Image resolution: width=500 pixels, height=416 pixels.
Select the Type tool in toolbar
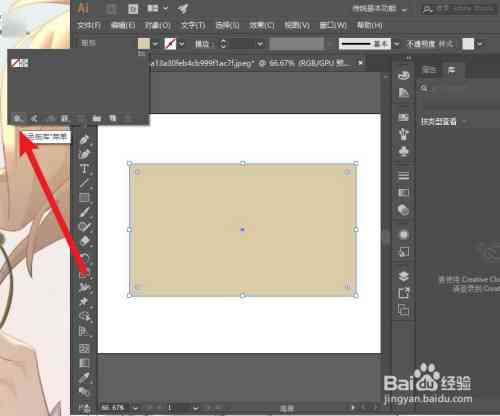point(84,169)
